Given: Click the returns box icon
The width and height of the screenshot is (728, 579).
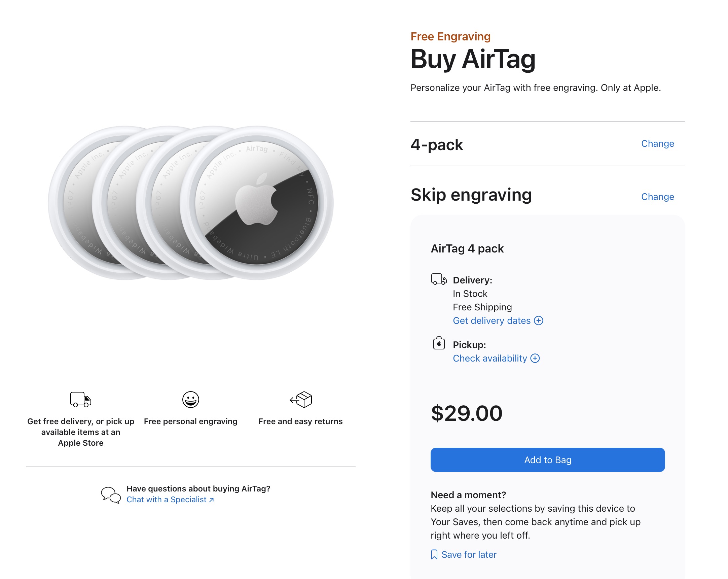Looking at the screenshot, I should click(301, 400).
